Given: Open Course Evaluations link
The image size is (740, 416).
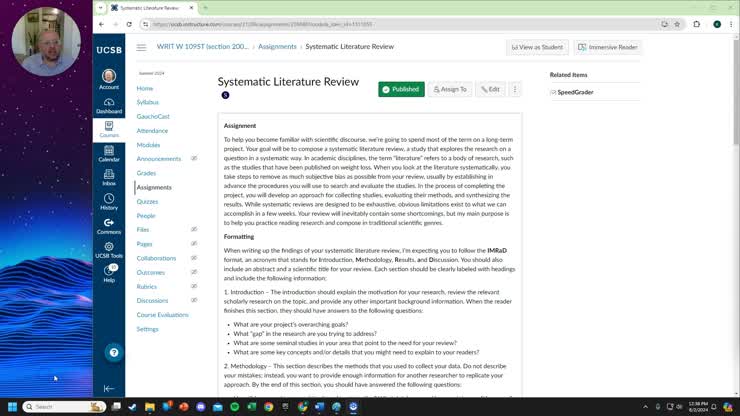Looking at the screenshot, I should click(x=162, y=315).
